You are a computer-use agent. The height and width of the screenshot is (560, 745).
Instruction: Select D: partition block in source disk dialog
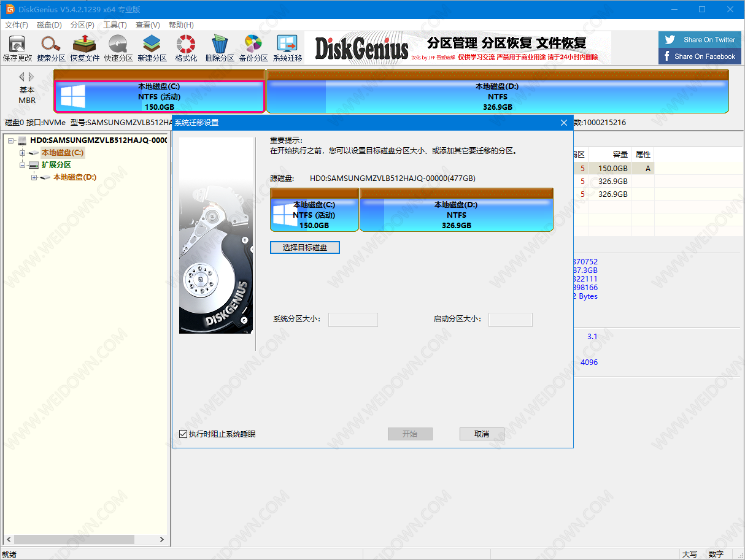click(x=456, y=210)
